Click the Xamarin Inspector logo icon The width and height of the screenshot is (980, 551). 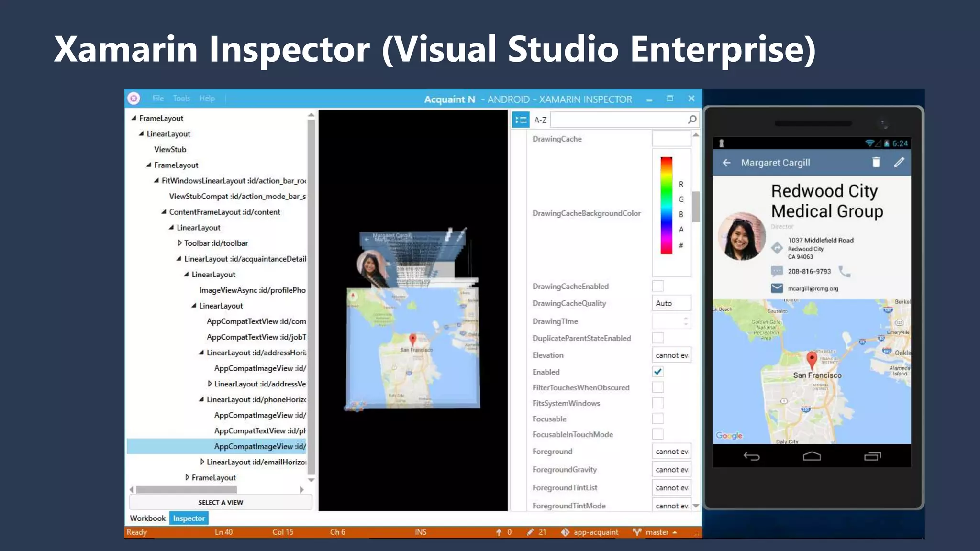[134, 99]
